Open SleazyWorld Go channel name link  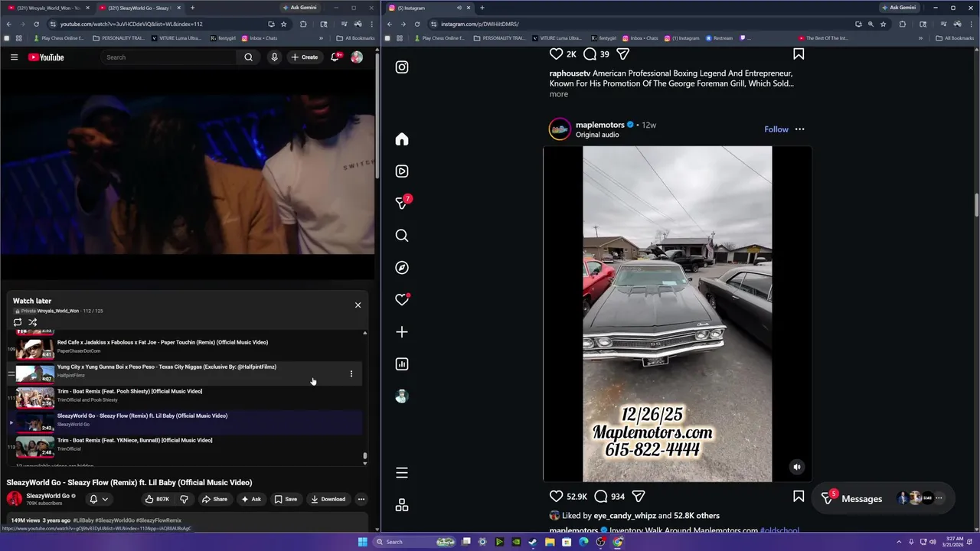click(x=47, y=496)
